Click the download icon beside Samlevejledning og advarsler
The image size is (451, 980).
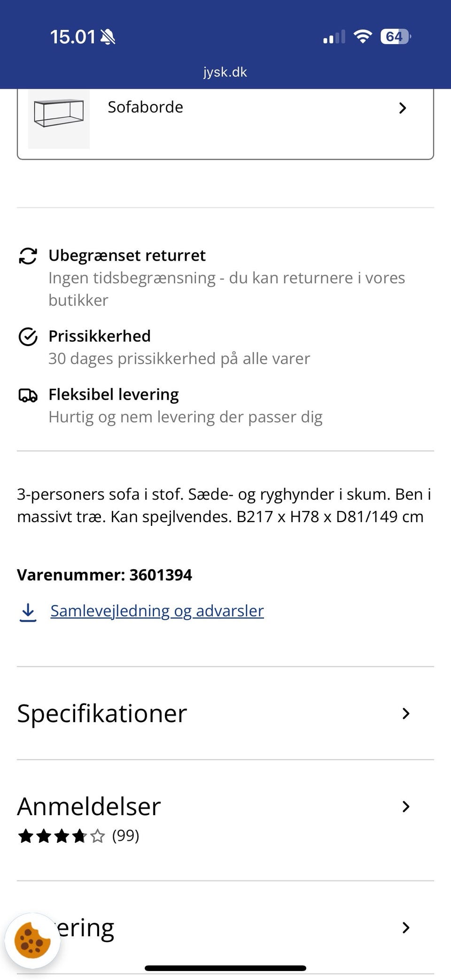point(28,611)
